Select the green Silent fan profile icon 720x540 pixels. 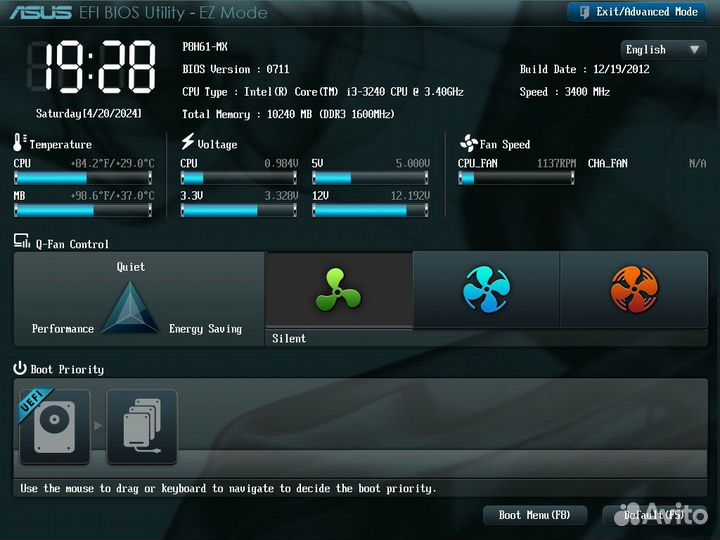click(338, 290)
